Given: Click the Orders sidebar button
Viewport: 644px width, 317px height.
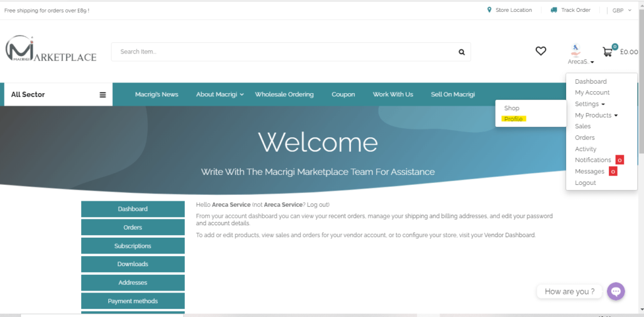Looking at the screenshot, I should click(x=133, y=228).
